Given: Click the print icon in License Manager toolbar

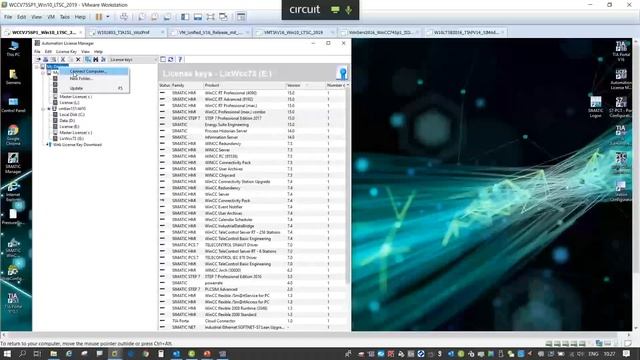Looking at the screenshot, I should [46, 60].
